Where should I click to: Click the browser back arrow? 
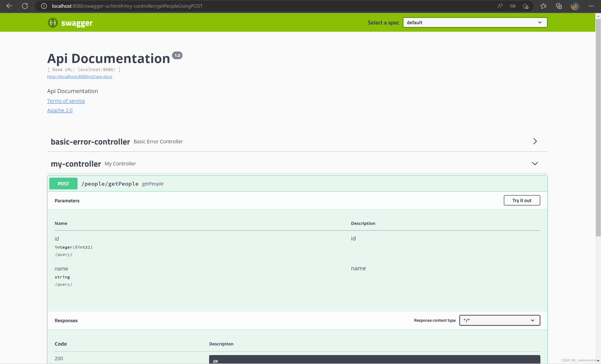pos(9,6)
